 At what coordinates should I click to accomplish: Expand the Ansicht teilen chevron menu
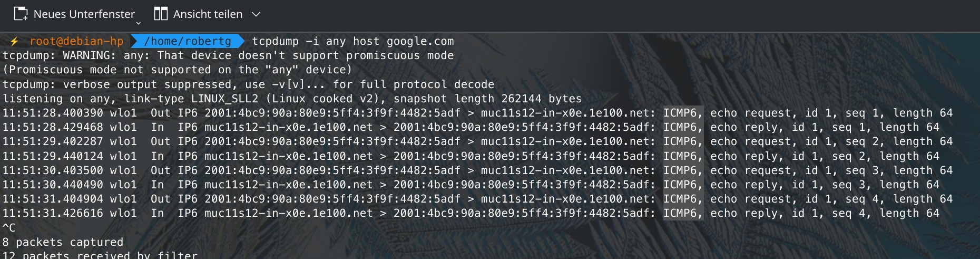[256, 14]
